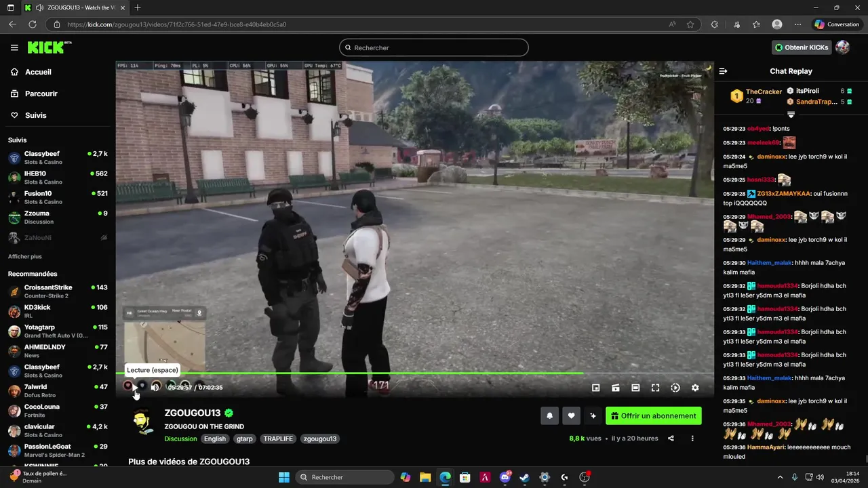Open the browser extensions menu
The height and width of the screenshot is (488, 868).
coord(714,24)
